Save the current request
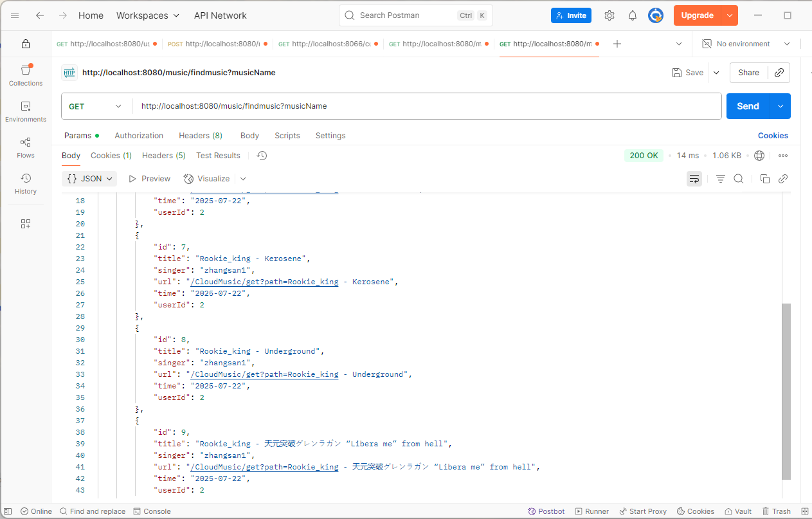 click(688, 73)
